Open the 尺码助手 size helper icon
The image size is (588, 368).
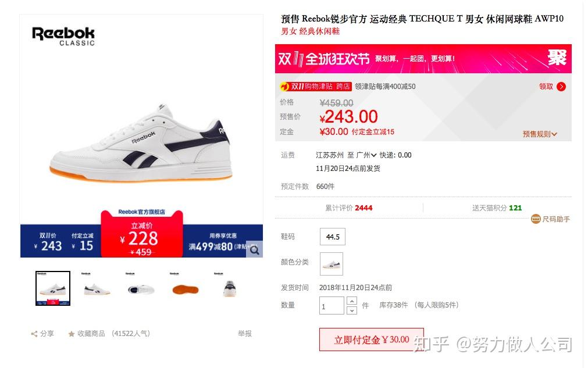tap(536, 219)
